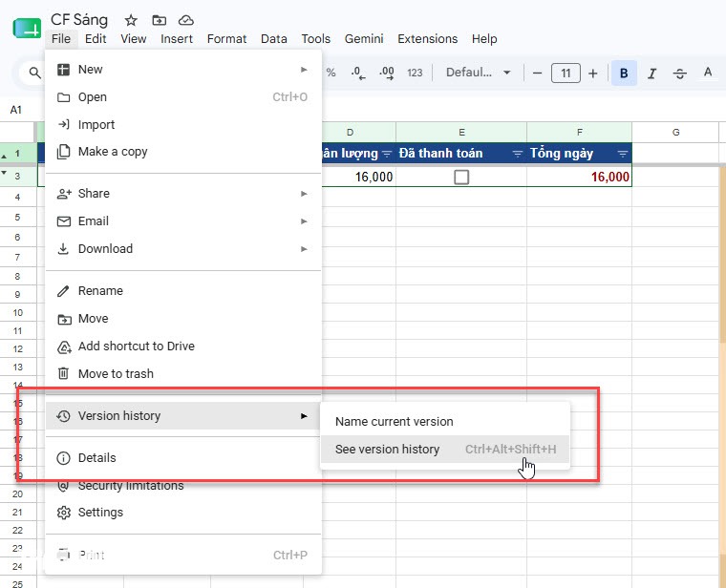
Task: Select column G header
Action: click(x=675, y=133)
